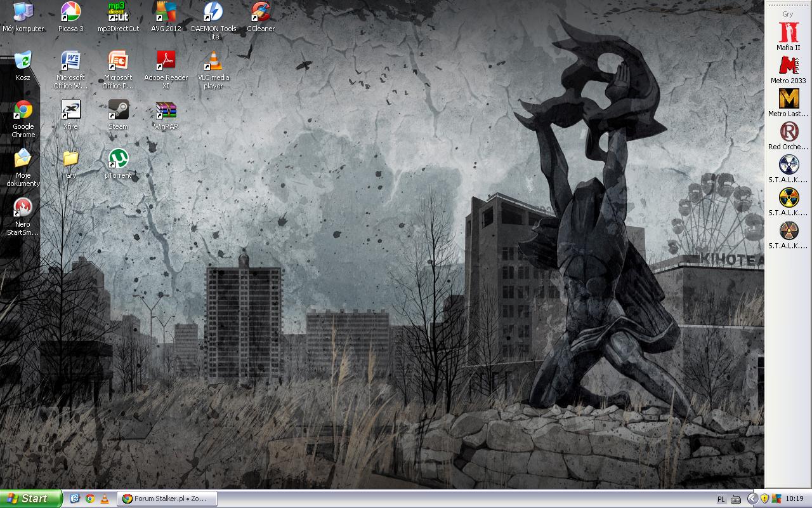Click the Chrome quick launch icon

[x=89, y=498]
